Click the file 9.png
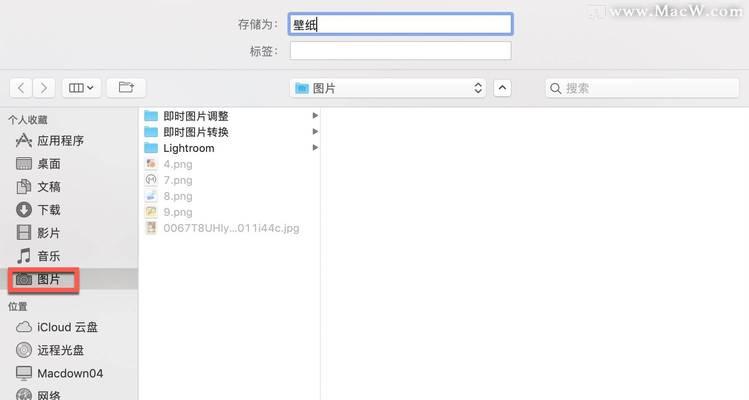The height and width of the screenshot is (400, 749). [231, 212]
